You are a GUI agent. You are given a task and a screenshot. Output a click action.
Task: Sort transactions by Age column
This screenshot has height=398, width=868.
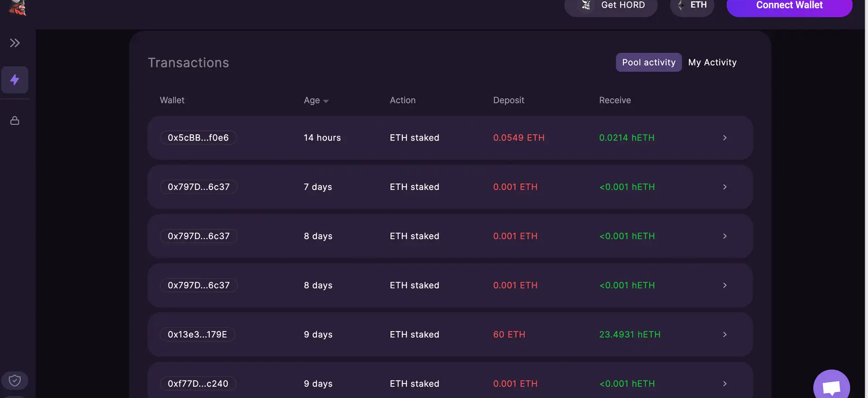pyautogui.click(x=316, y=100)
